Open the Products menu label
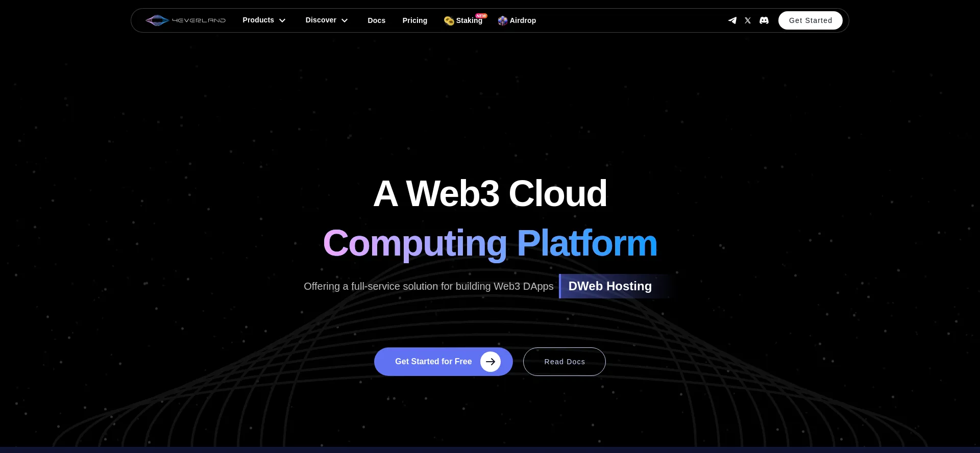The width and height of the screenshot is (980, 453). (258, 20)
